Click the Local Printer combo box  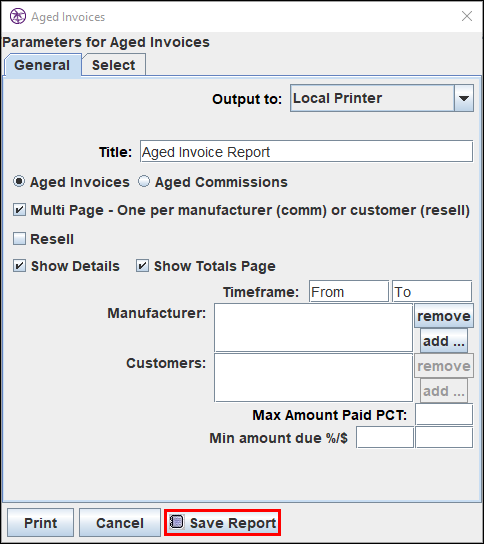382,98
